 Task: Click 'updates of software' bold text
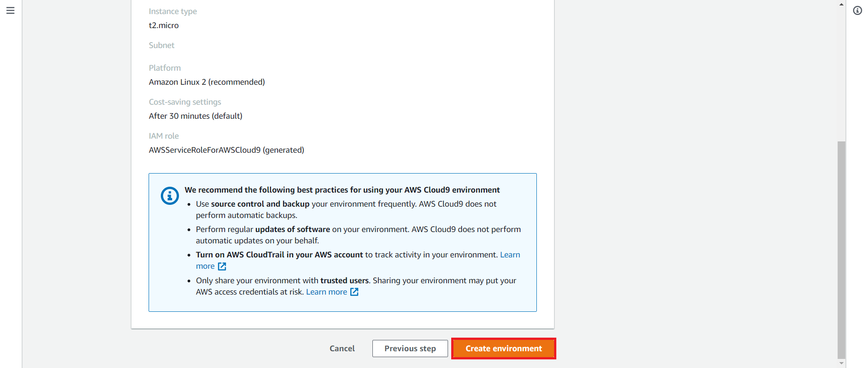(x=293, y=229)
